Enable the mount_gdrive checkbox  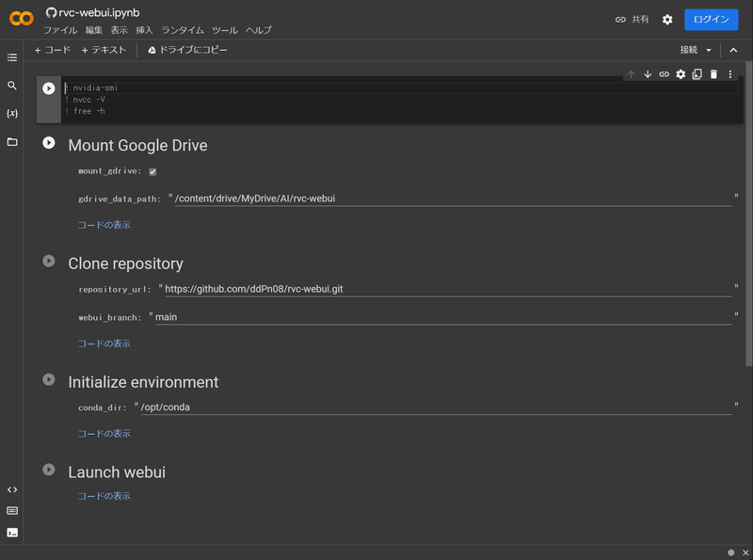[151, 171]
